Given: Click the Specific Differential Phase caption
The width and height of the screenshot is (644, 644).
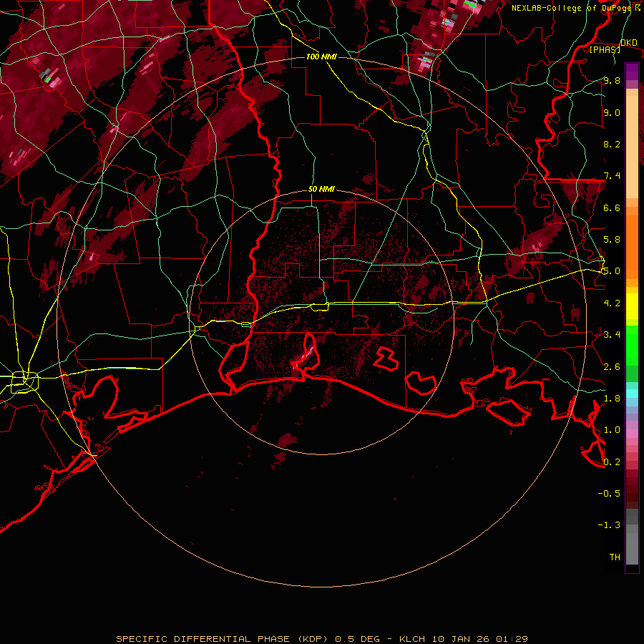Looking at the screenshot, I should pos(321,639).
